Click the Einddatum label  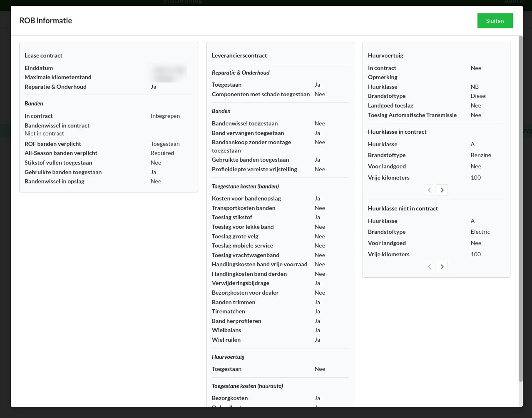point(39,68)
